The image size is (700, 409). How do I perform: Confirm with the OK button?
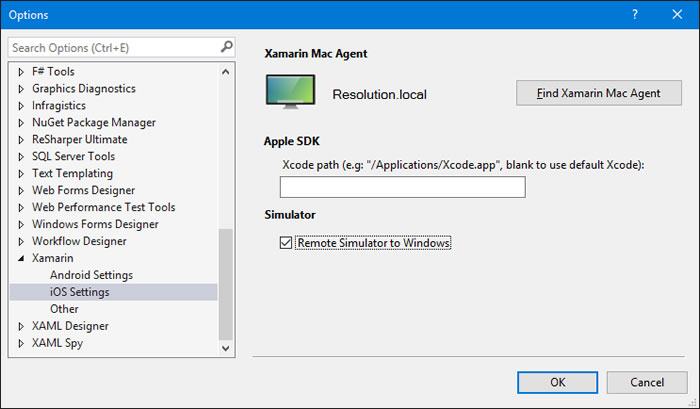tap(558, 382)
